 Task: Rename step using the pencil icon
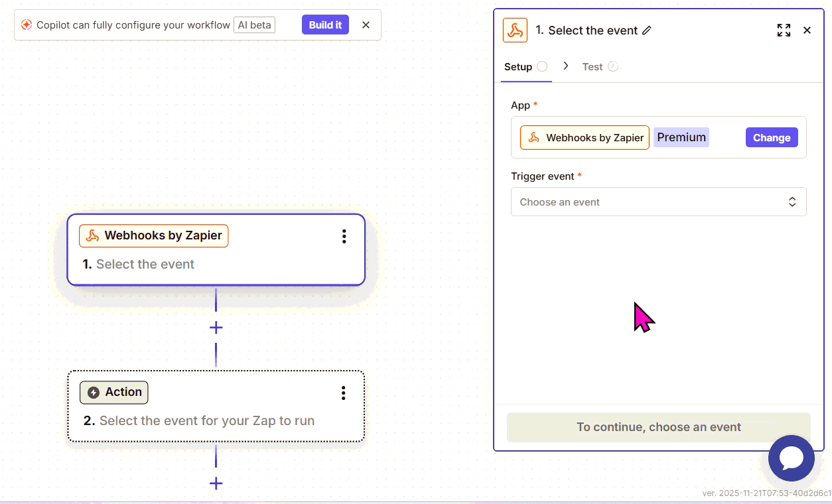[647, 31]
